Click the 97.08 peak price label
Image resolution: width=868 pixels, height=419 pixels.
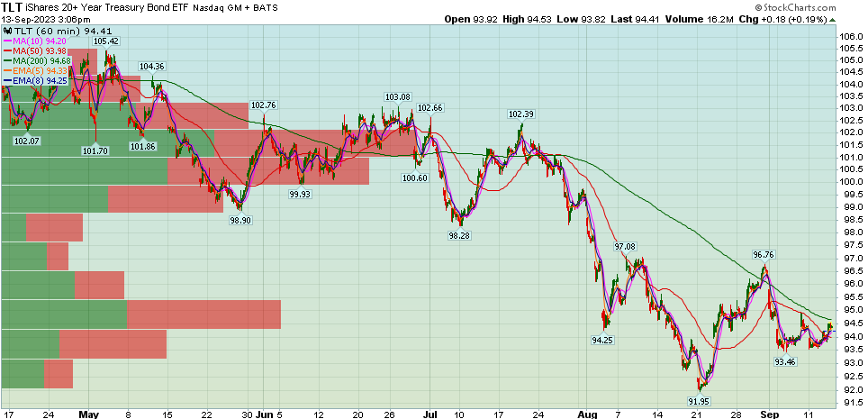click(625, 245)
